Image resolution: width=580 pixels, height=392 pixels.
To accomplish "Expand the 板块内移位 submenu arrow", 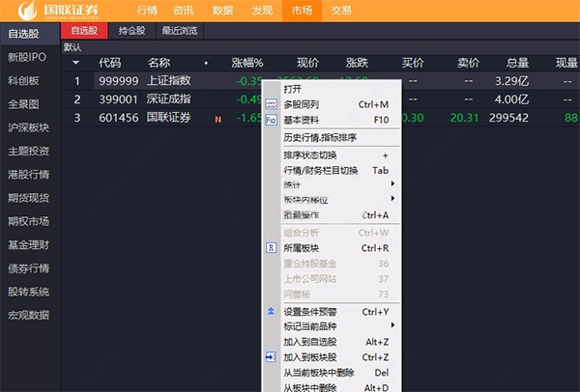I will pos(392,199).
